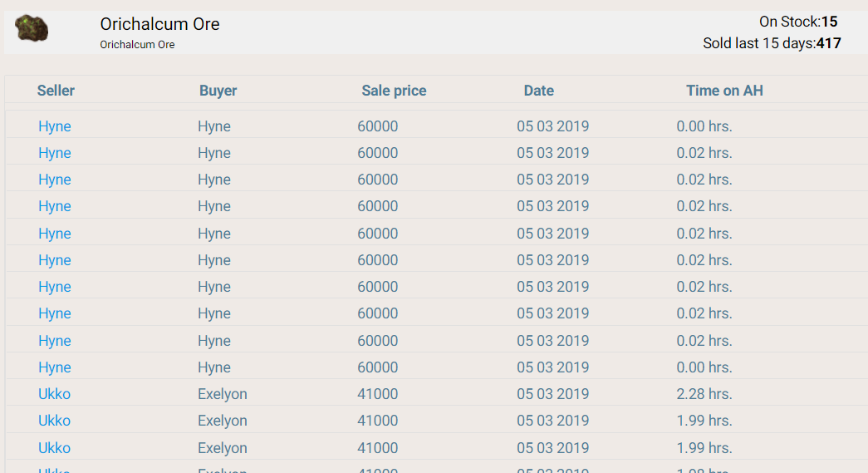This screenshot has height=473, width=868.
Task: Open seller Hyne directly above first Ukko row
Action: [x=55, y=367]
